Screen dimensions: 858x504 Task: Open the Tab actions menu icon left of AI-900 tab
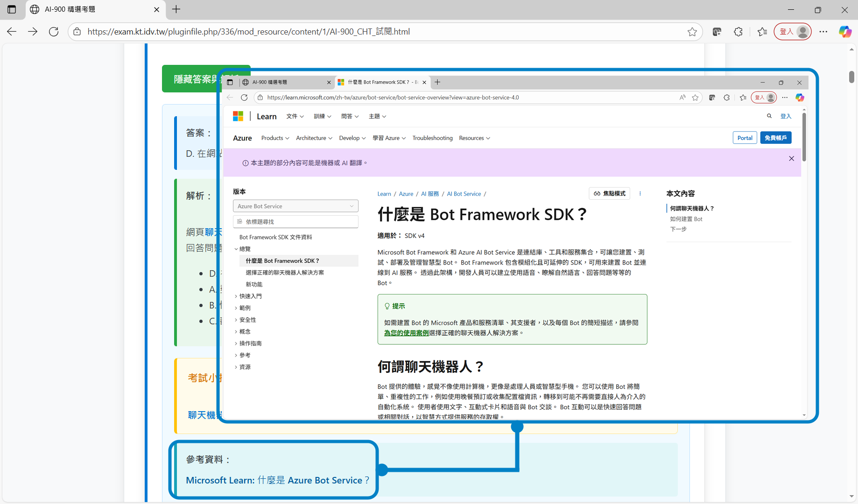[x=12, y=9]
